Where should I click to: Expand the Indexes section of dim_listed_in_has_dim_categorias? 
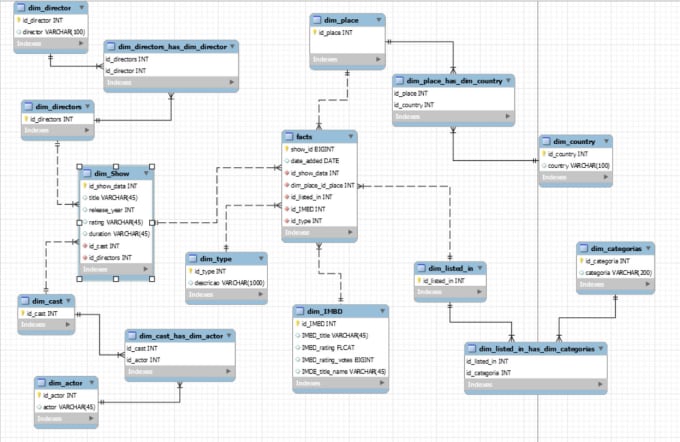[600, 385]
